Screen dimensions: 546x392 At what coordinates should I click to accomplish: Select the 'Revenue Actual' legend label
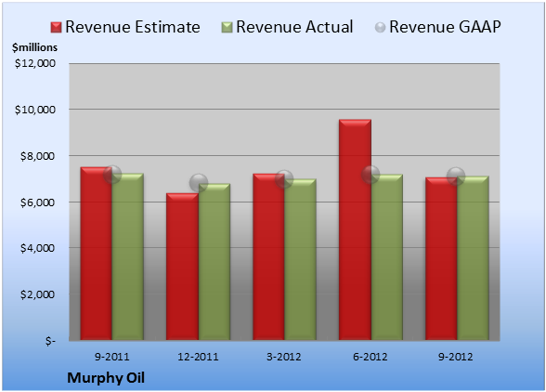tap(294, 27)
